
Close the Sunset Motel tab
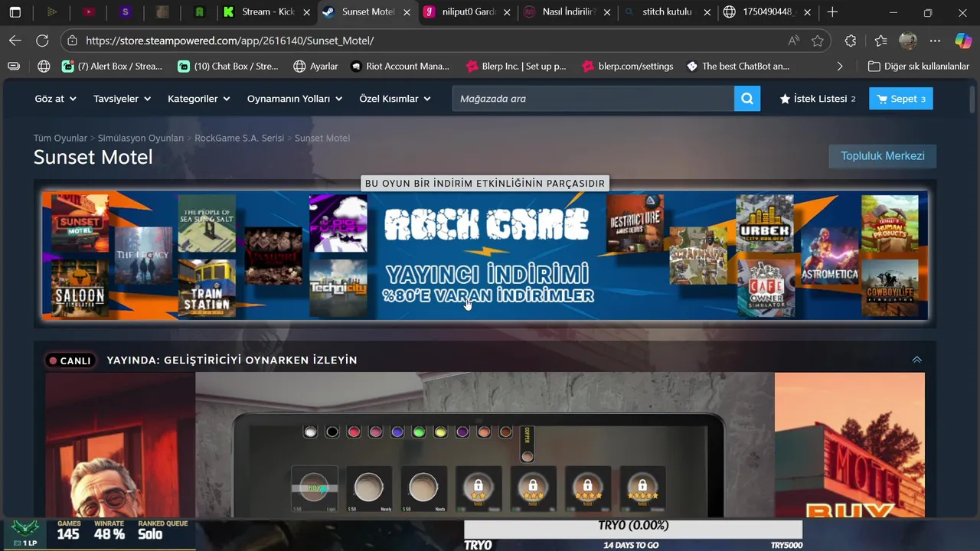[407, 12]
